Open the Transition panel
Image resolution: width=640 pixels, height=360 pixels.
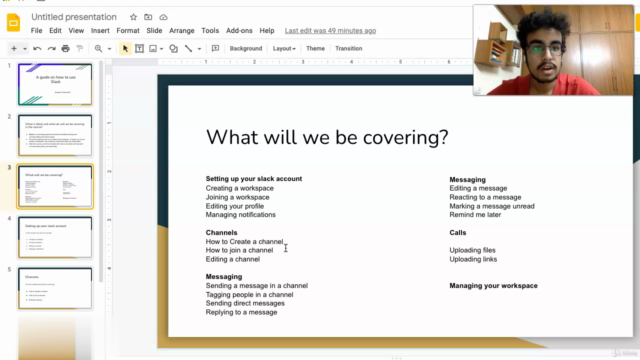pos(349,49)
